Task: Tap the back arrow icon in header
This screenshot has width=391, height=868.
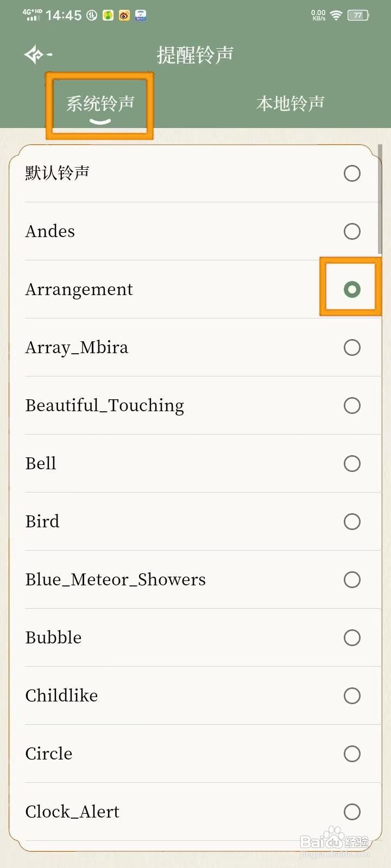Action: coord(37,54)
